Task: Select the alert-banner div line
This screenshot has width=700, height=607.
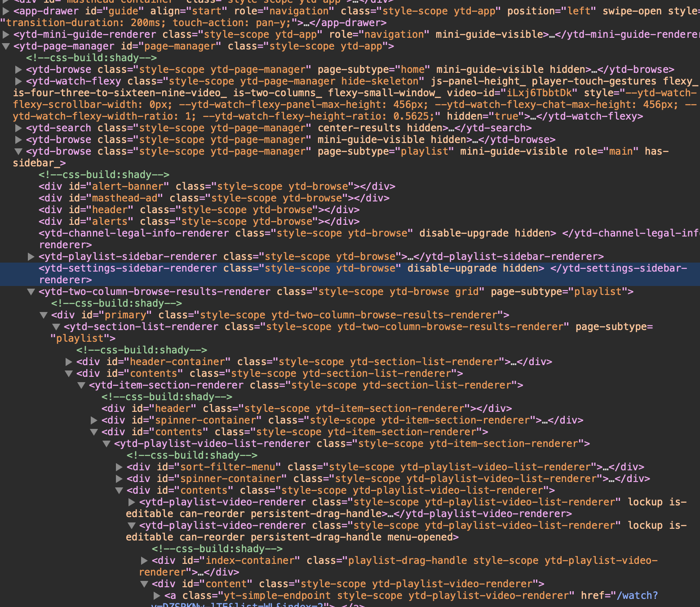Action: point(217,187)
